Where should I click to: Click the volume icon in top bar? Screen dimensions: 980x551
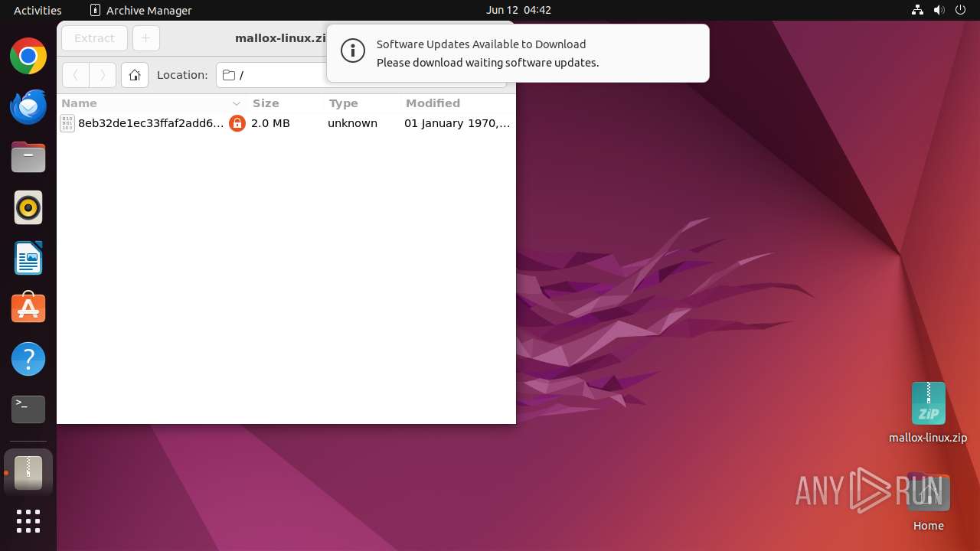tap(939, 10)
